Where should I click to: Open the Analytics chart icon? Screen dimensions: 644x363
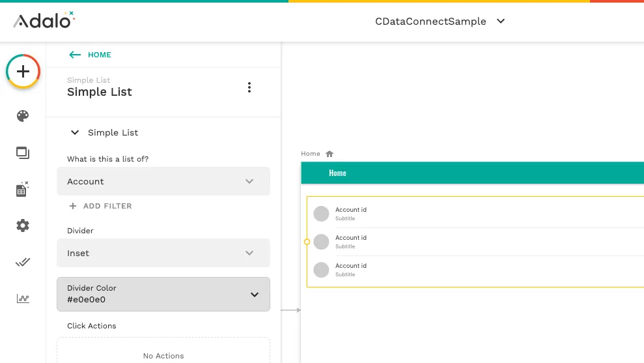pyautogui.click(x=23, y=298)
